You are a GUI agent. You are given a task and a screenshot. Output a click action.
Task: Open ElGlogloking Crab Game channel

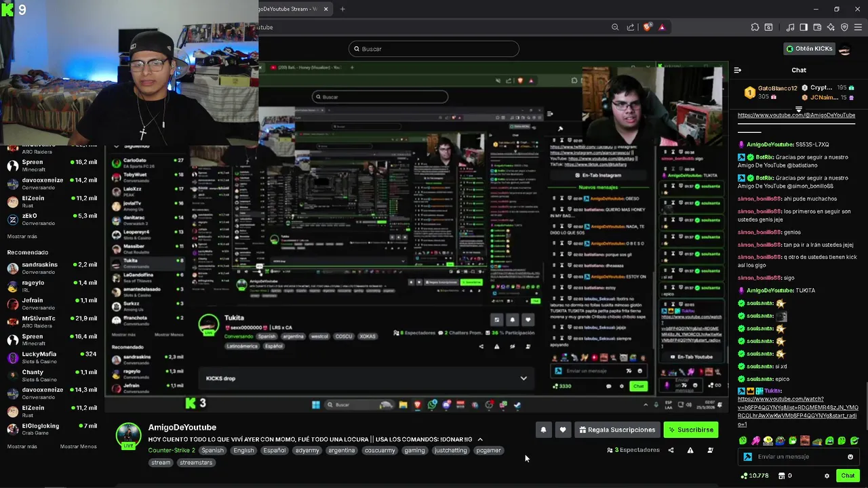click(x=52, y=429)
